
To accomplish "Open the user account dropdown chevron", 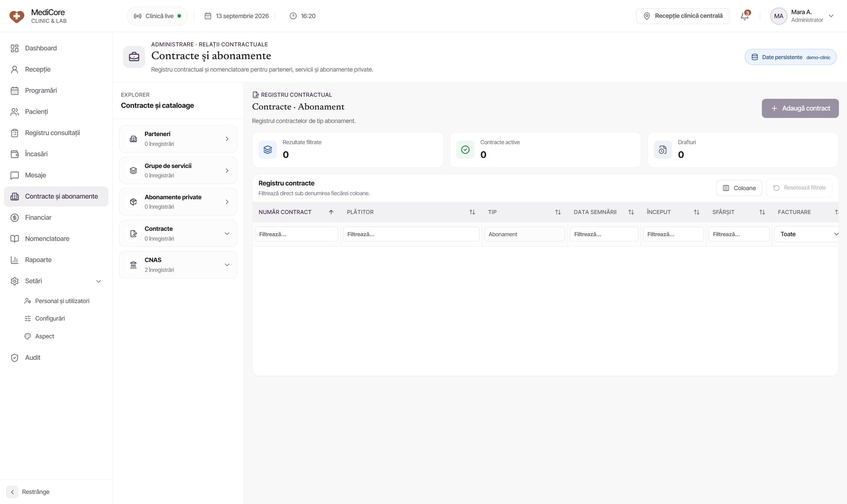I will pos(831,16).
